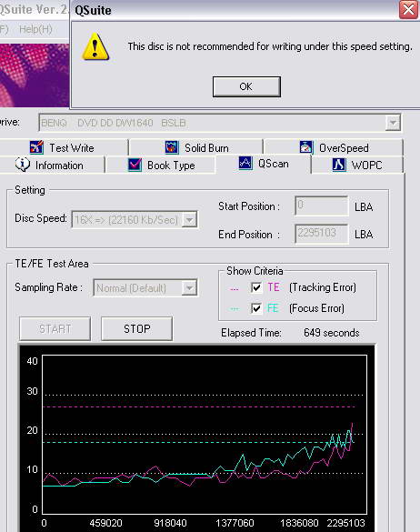The image size is (420, 532).
Task: Click the cyan FE legend dash
Action: click(x=234, y=309)
